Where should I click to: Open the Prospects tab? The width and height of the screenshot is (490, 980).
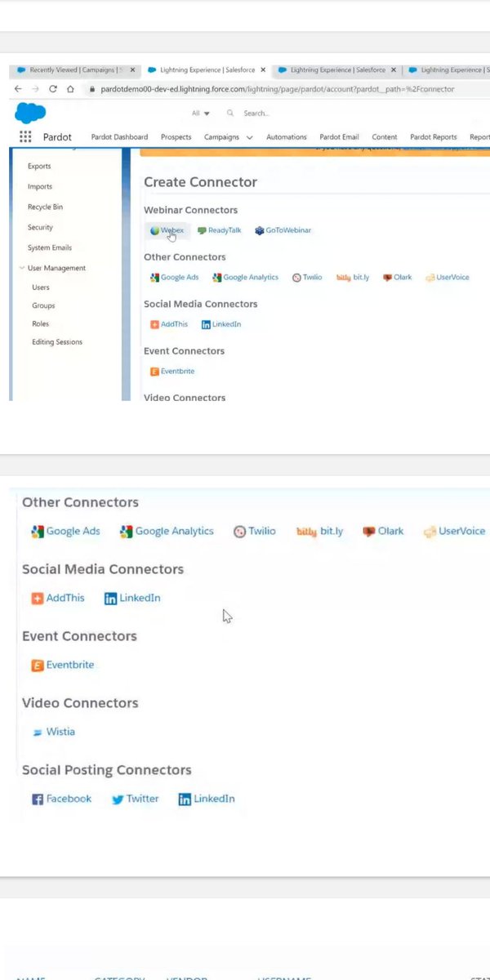pyautogui.click(x=176, y=137)
